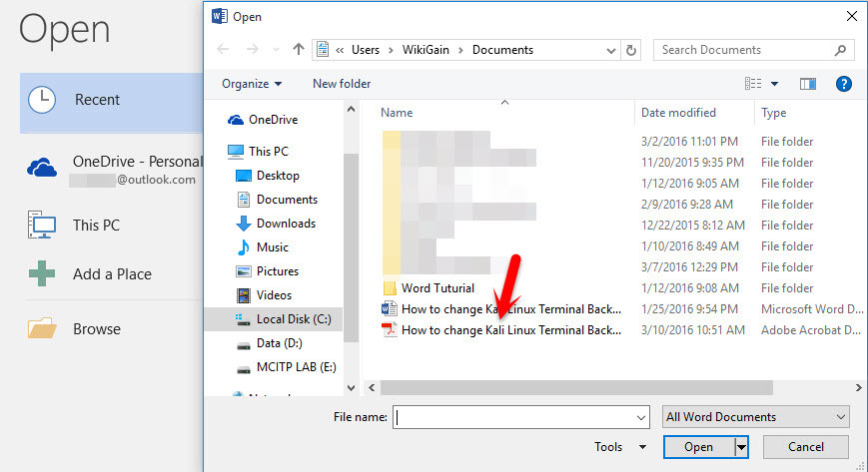Change view with the view icon
The width and height of the screenshot is (868, 472).
point(753,84)
